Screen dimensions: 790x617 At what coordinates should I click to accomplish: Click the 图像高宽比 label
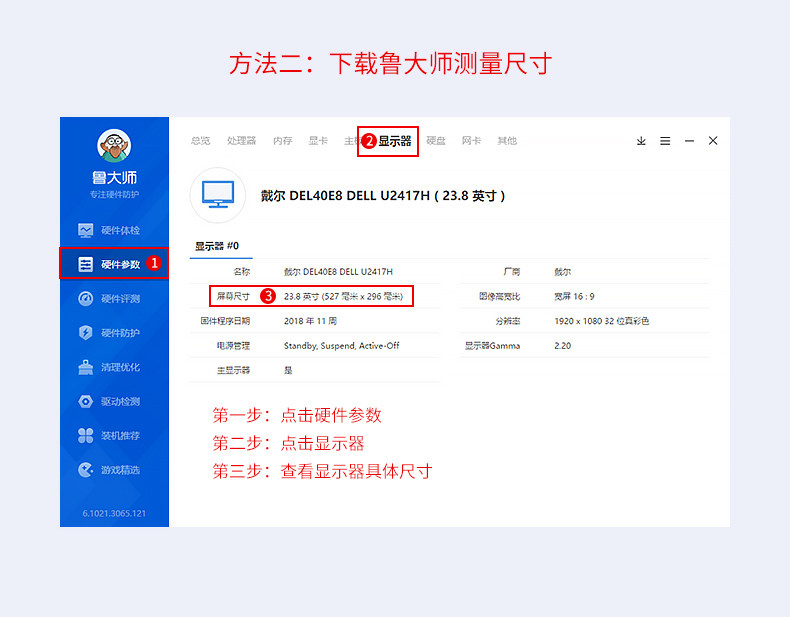pyautogui.click(x=499, y=296)
